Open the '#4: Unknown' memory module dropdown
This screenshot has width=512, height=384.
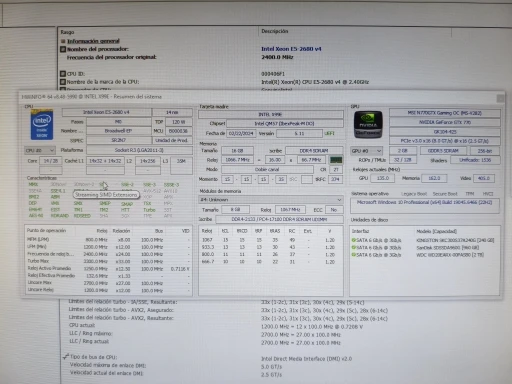[271, 200]
